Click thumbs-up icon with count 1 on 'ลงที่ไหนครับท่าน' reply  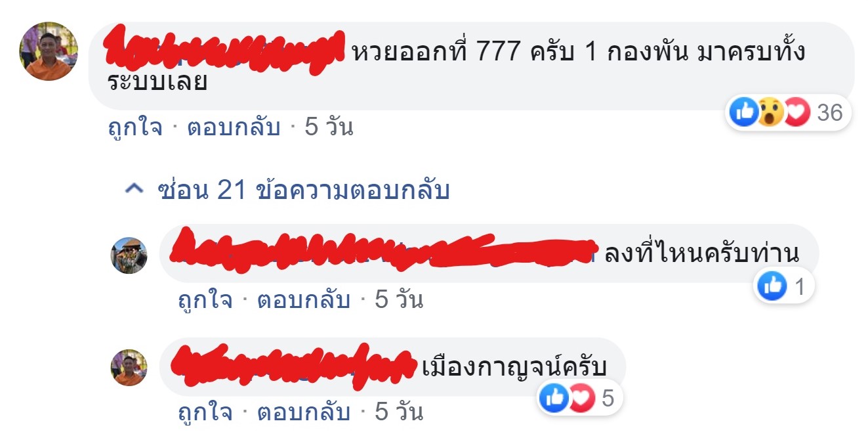(772, 286)
